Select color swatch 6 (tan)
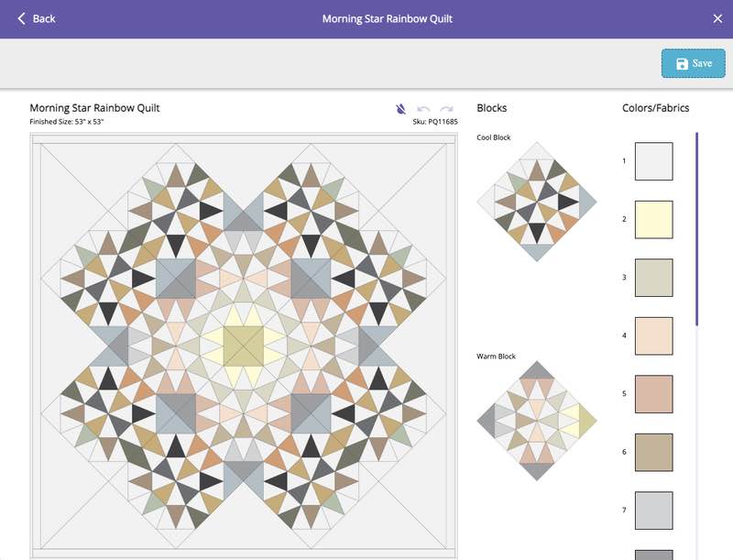The width and height of the screenshot is (733, 560). click(x=653, y=453)
